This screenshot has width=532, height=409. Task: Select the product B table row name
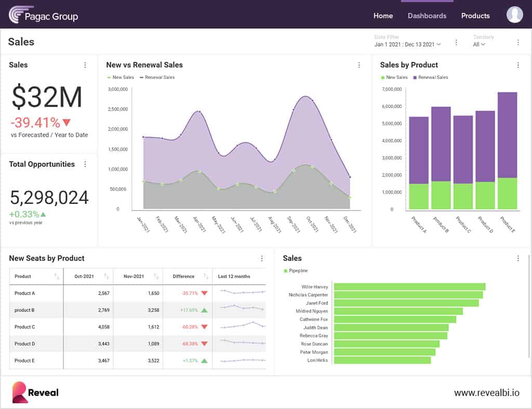(24, 310)
